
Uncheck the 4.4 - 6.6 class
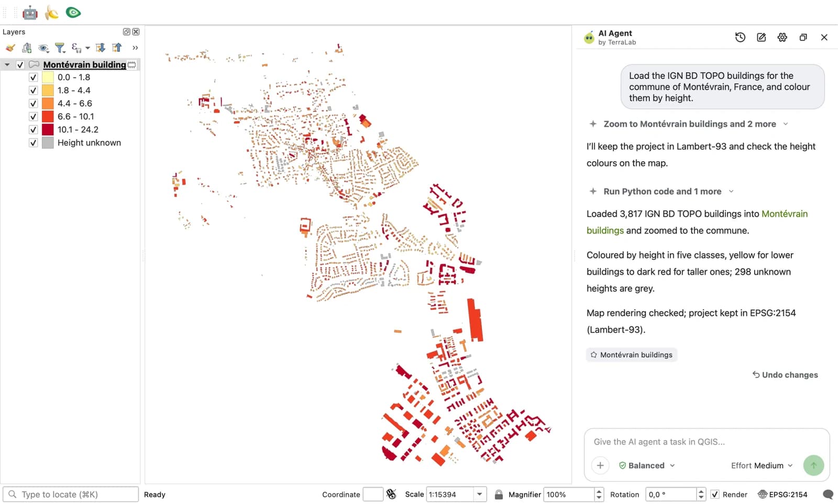(x=33, y=104)
